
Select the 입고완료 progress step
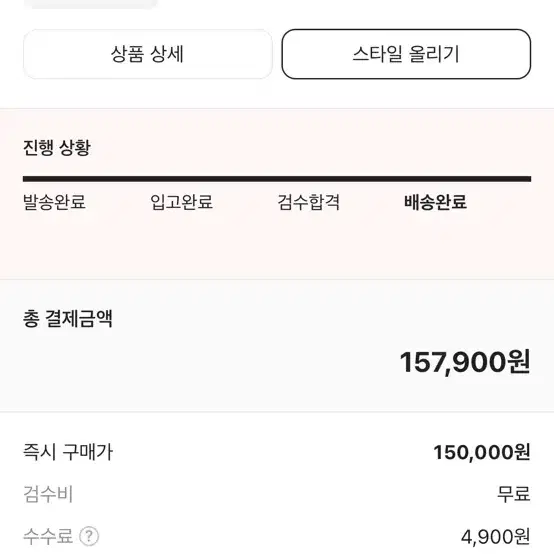pos(182,202)
